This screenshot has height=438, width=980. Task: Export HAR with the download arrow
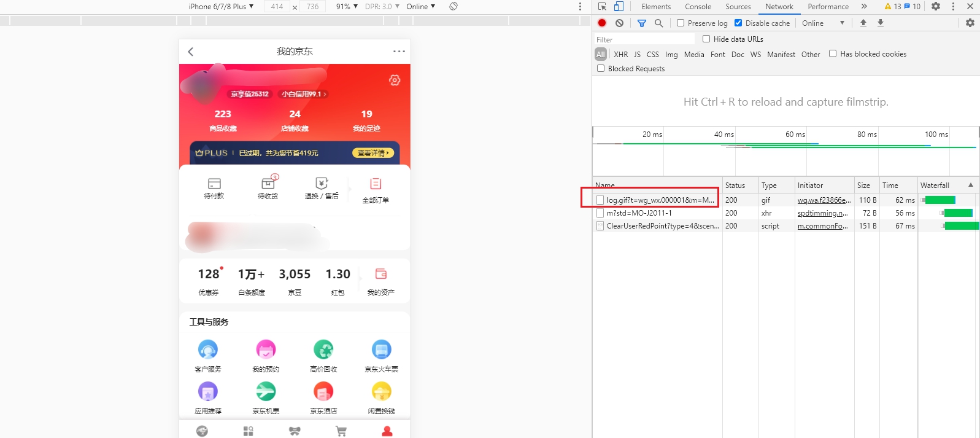click(881, 23)
